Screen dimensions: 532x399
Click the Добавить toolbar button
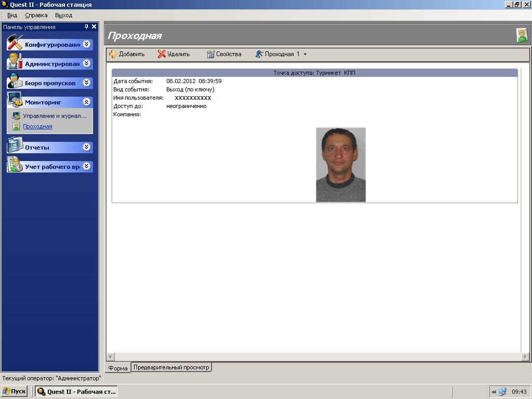[x=127, y=54]
